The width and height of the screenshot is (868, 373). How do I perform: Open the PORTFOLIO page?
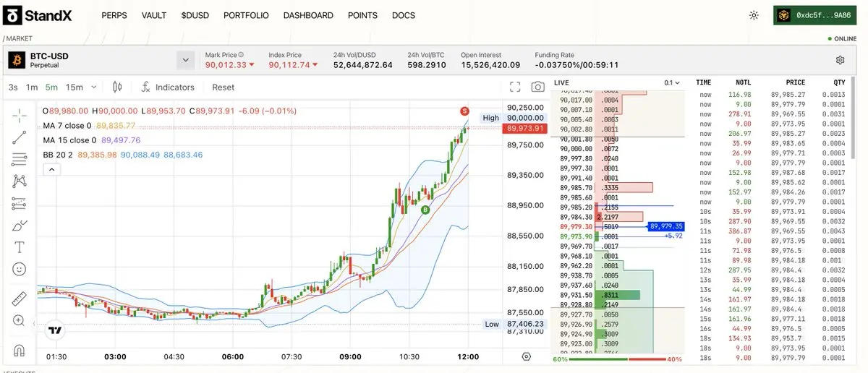point(246,15)
